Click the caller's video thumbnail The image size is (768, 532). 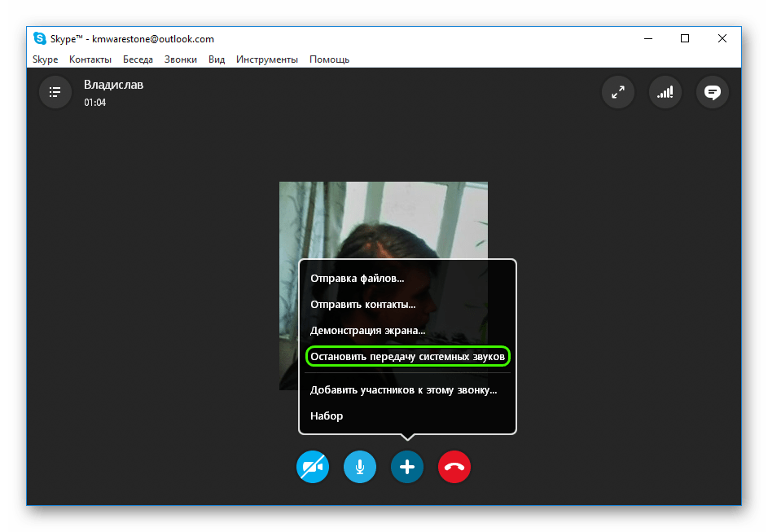click(383, 220)
